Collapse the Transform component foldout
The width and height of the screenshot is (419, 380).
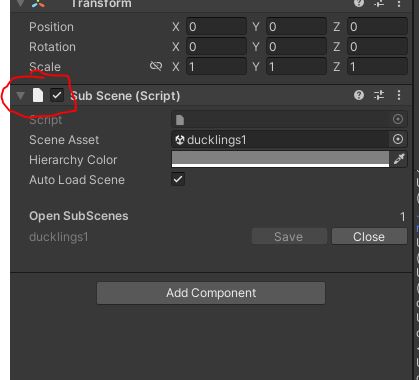pyautogui.click(x=20, y=3)
